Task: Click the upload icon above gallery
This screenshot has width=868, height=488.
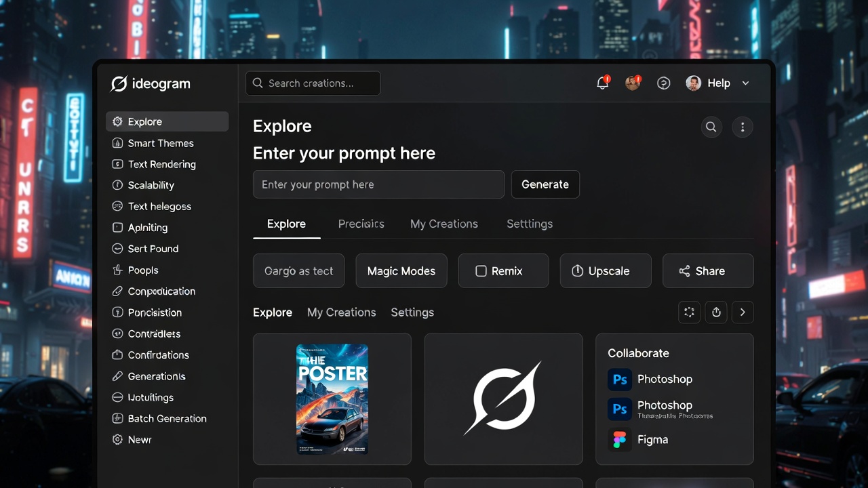Action: (716, 312)
